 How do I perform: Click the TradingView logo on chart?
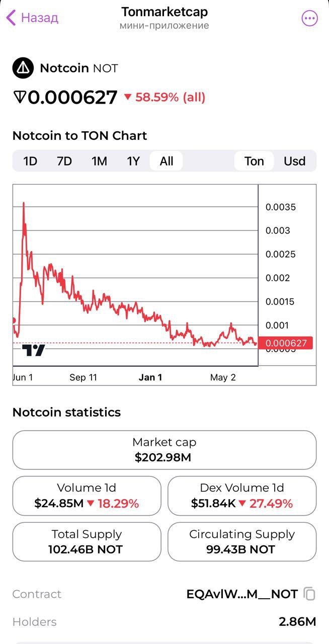pyautogui.click(x=34, y=350)
